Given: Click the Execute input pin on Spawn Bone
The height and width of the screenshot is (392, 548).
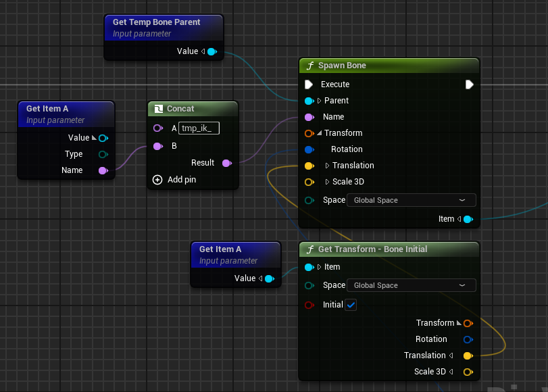Looking at the screenshot, I should (x=309, y=84).
